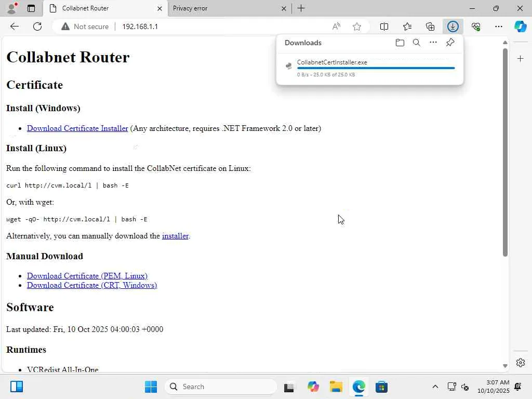Screen dimensions: 532x399
Task: Open clock showing 3:07 AM
Action: (x=494, y=387)
